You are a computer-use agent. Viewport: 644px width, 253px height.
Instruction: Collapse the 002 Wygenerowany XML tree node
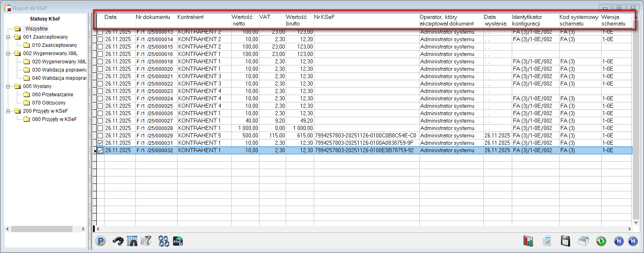(8, 53)
